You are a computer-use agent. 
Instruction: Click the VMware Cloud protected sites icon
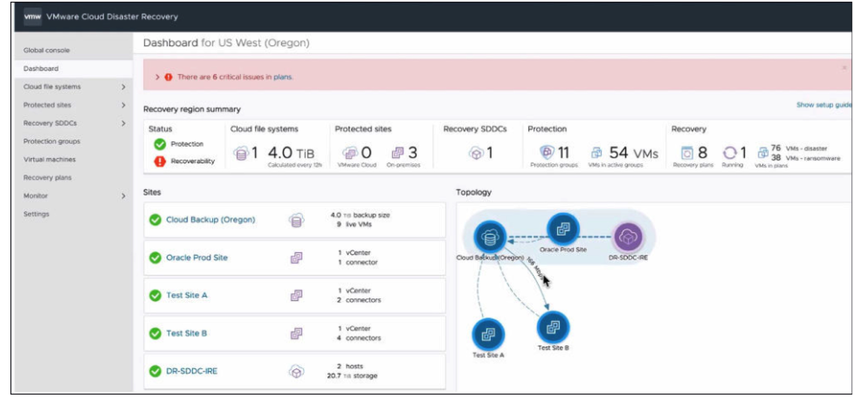350,153
